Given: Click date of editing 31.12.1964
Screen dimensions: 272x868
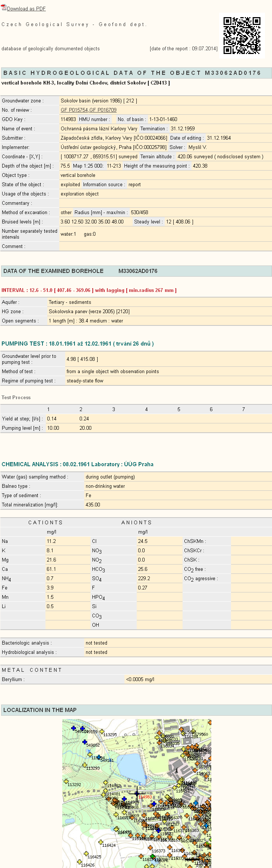Looking at the screenshot, I should (219, 138).
